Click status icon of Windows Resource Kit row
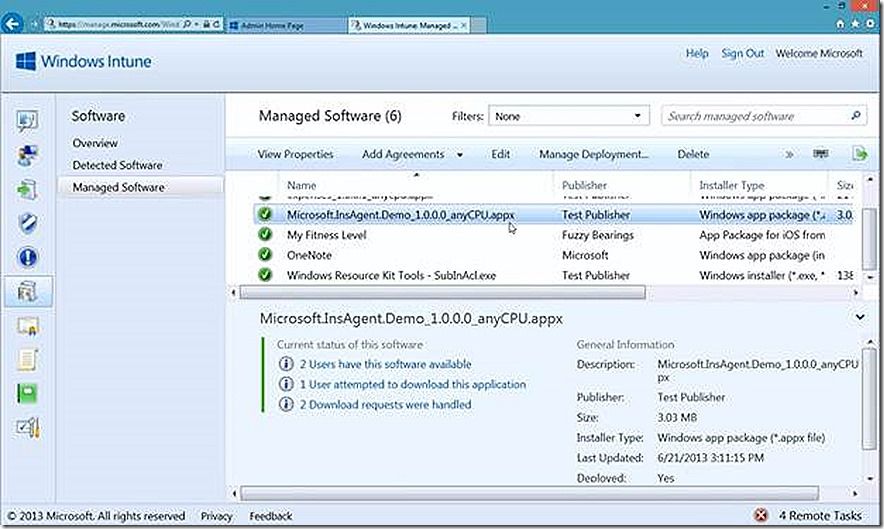The height and width of the screenshot is (529, 884). 264,275
